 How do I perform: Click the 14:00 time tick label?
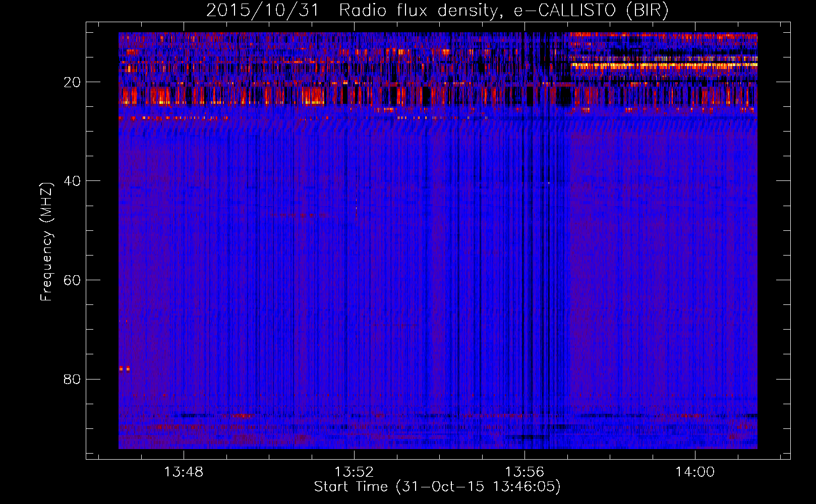695,472
